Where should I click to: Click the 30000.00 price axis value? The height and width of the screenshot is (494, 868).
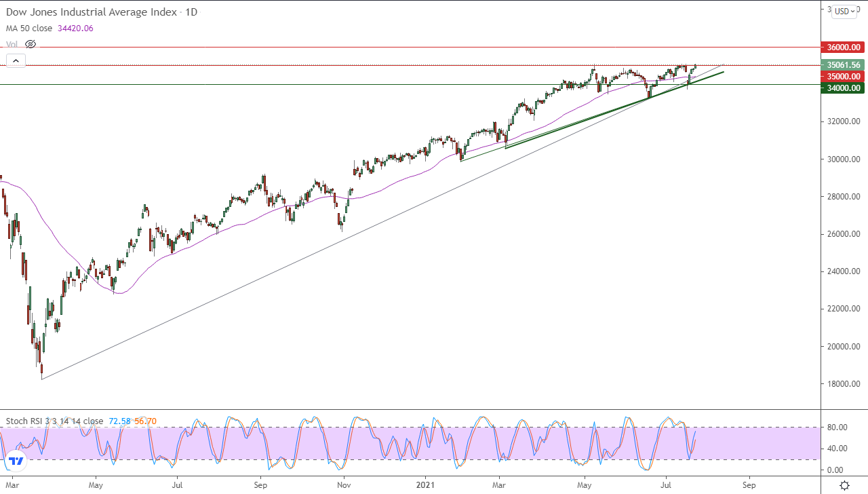coord(843,159)
